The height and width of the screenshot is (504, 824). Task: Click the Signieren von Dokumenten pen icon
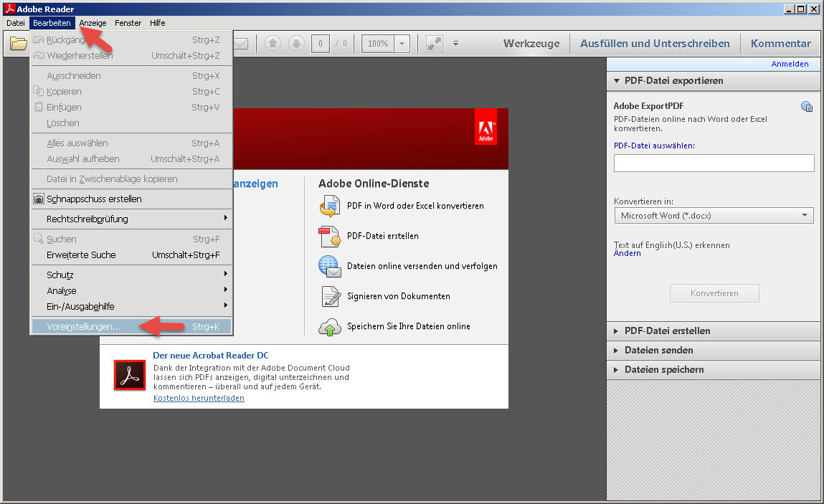coord(329,296)
